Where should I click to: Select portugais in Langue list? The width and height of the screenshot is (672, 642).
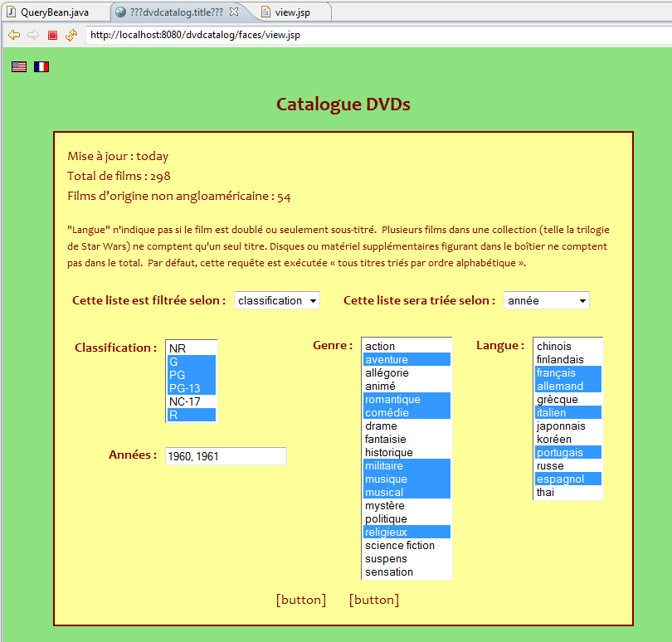coord(568,452)
